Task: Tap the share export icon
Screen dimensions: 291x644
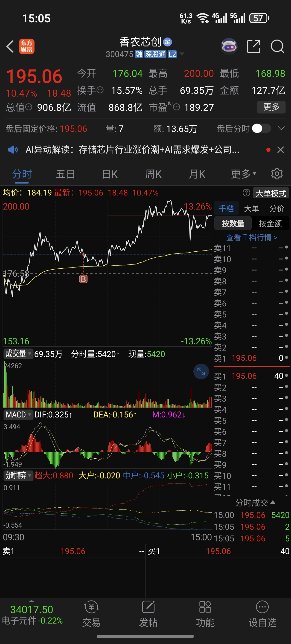Action: (254, 46)
